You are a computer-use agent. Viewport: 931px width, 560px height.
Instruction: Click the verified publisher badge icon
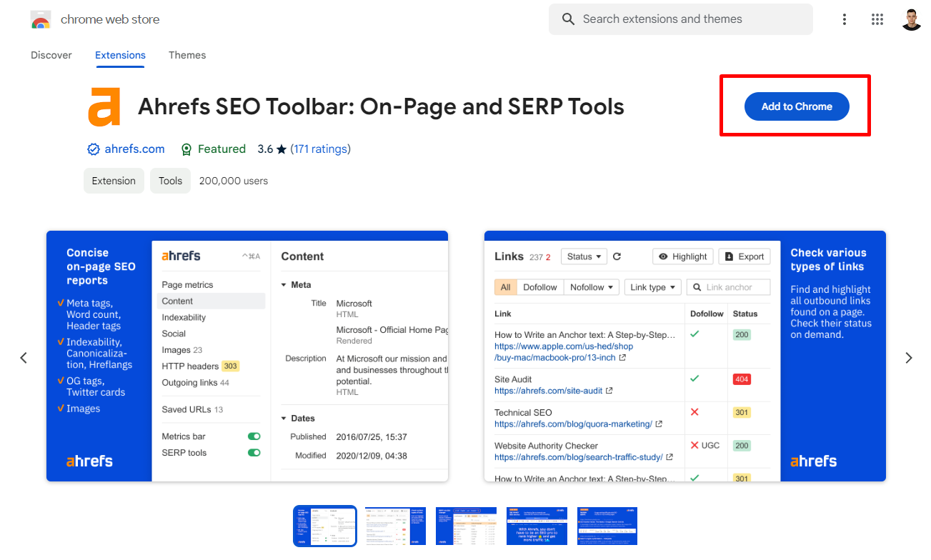93,149
